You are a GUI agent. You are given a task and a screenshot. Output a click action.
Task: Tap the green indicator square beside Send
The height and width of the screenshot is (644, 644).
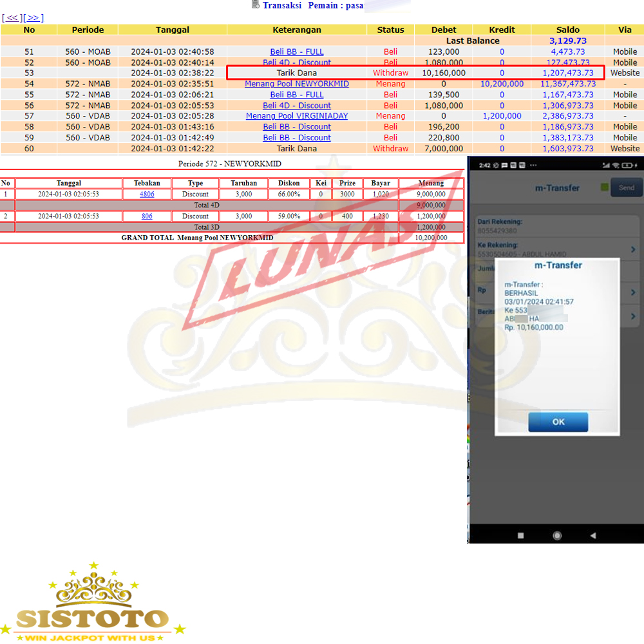click(x=604, y=187)
